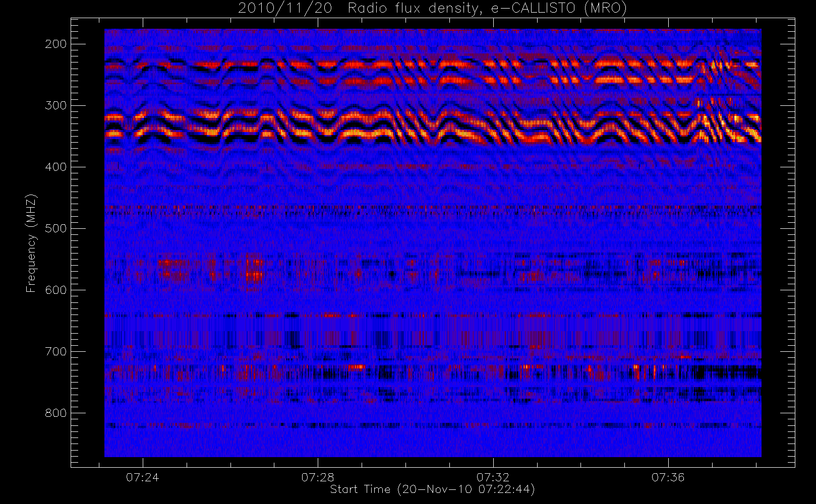Click the Start Time axis caption
Viewport: 816px width, 504px height.
(432, 489)
